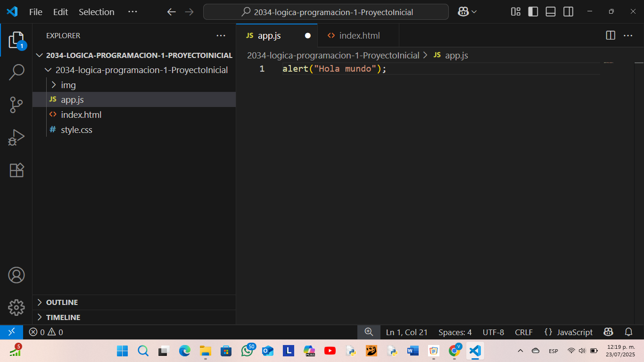This screenshot has width=644, height=362.
Task: Open the File menu
Action: (x=36, y=12)
